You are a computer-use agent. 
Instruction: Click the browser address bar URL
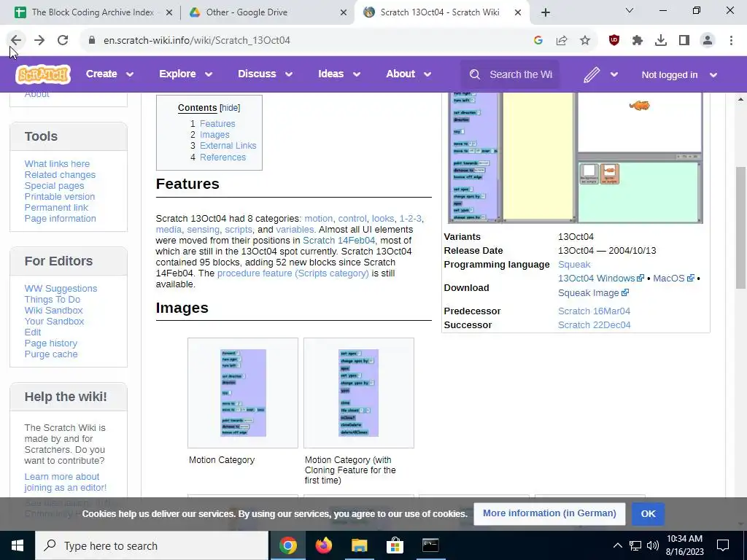click(197, 41)
